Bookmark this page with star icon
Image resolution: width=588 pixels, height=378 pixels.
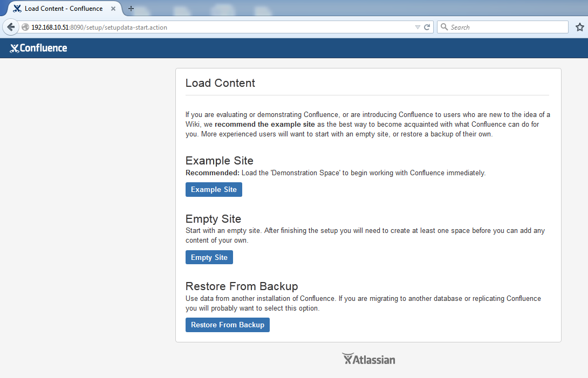tap(579, 27)
